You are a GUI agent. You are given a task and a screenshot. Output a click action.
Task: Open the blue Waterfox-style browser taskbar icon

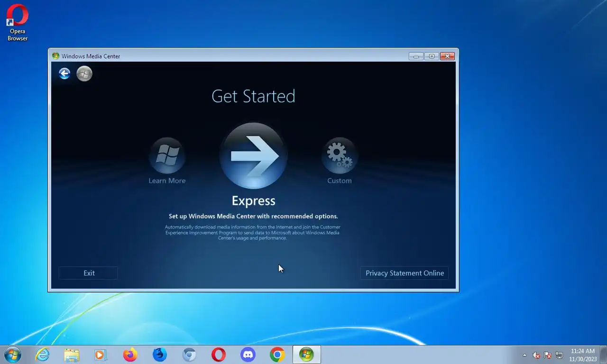[160, 355]
